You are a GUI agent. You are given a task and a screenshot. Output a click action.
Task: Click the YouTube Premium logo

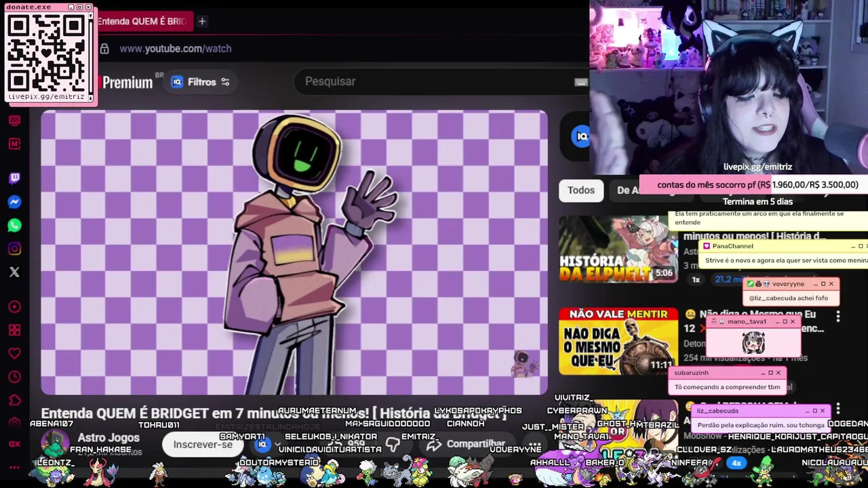click(127, 83)
